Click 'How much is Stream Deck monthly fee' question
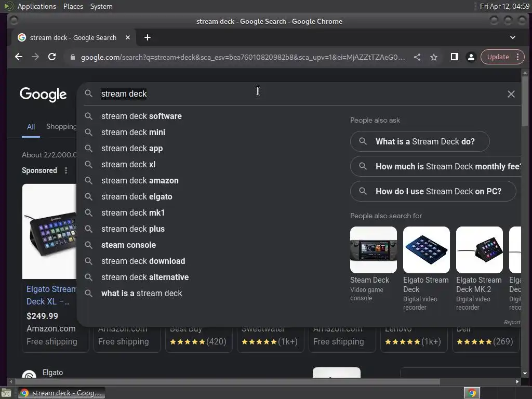Screen dimensions: 532x399 [x=436, y=166]
